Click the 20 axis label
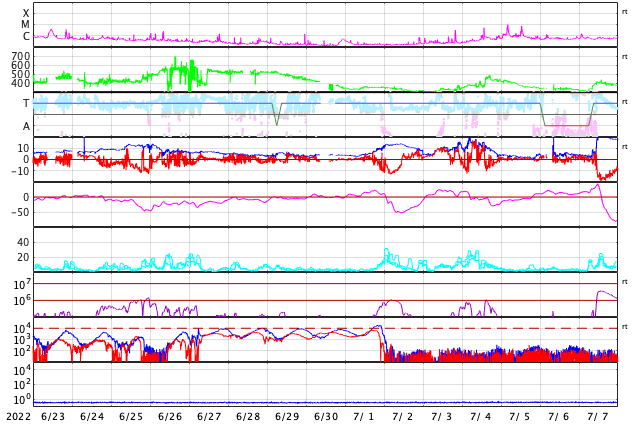The height and width of the screenshot is (424, 634). point(23,257)
